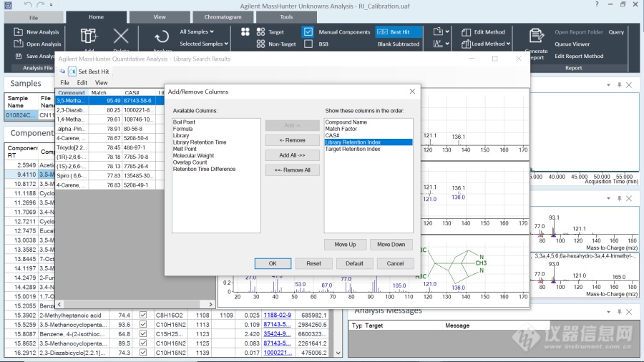Toggle checkbox in 2-Methylheptanoic acid row
644x362 pixels.
(143, 315)
